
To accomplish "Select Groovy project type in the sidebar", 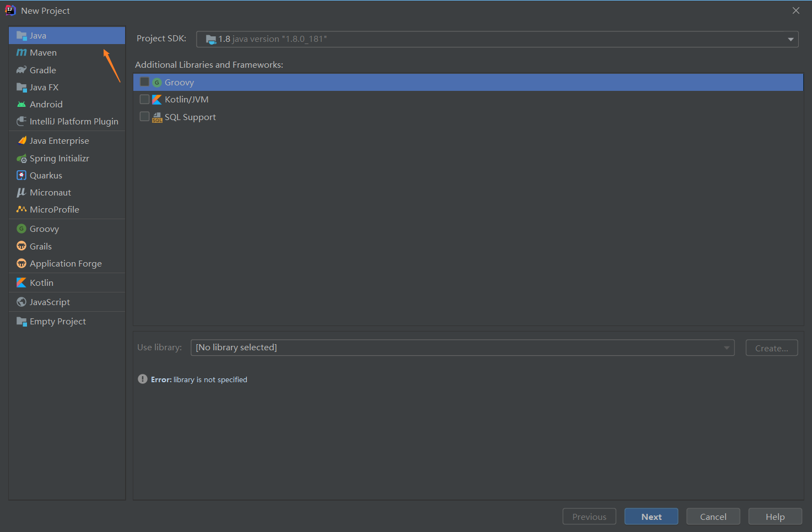I will coord(67,229).
